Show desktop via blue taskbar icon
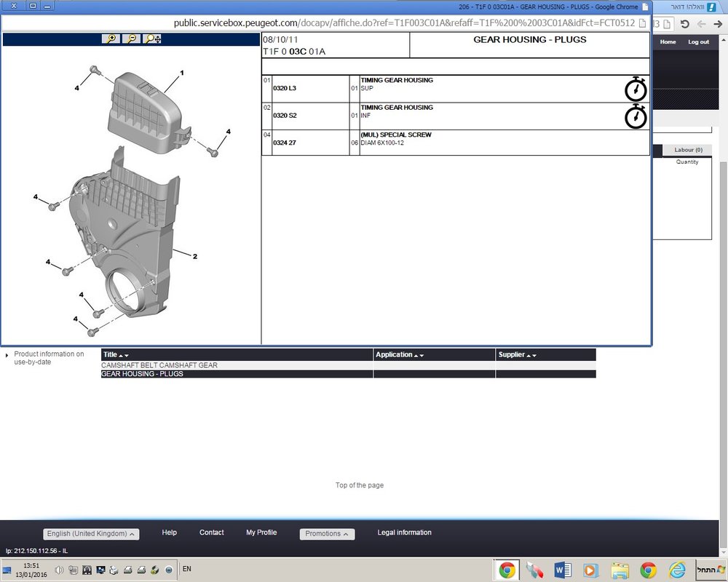Image resolution: width=728 pixels, height=582 pixels. 7,570
